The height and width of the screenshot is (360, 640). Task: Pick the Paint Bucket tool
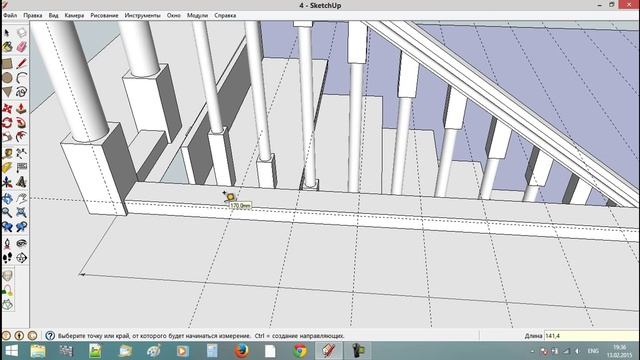tap(7, 47)
